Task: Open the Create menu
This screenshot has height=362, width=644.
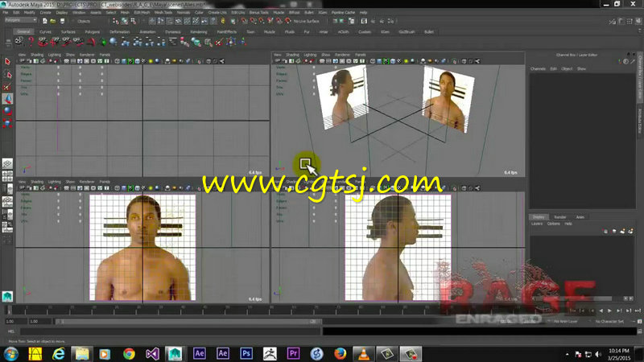Action: (46, 12)
